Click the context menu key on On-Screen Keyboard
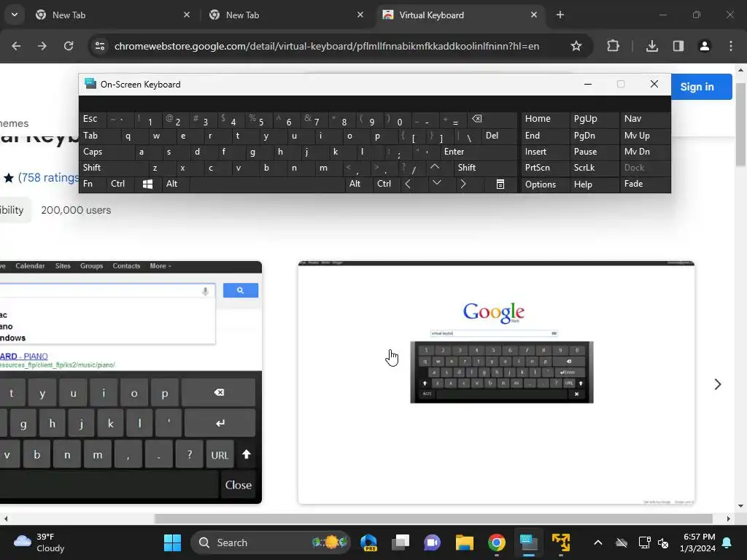 pos(500,184)
